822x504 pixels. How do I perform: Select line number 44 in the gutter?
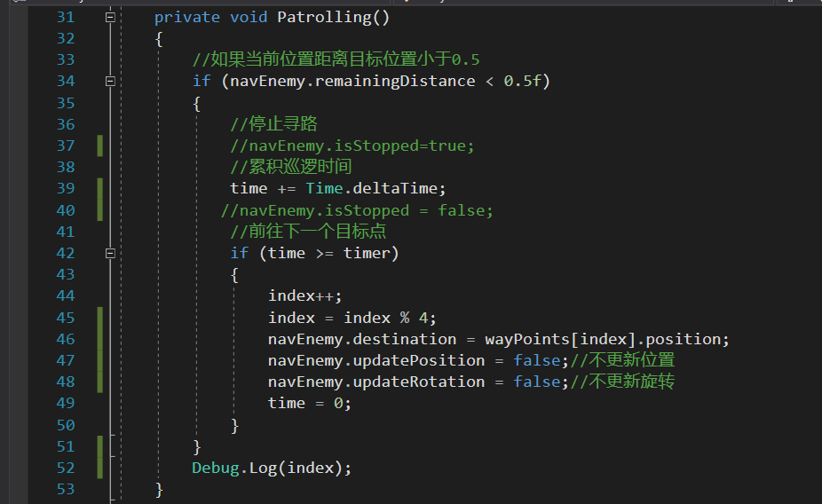pos(66,296)
